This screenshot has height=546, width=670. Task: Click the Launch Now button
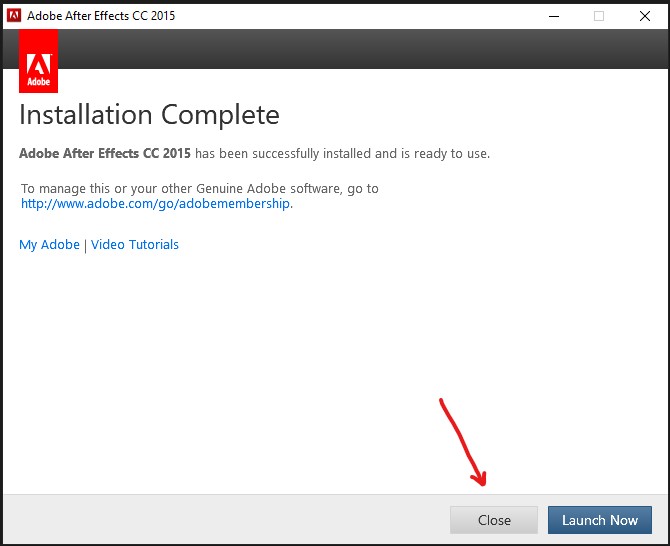point(599,520)
